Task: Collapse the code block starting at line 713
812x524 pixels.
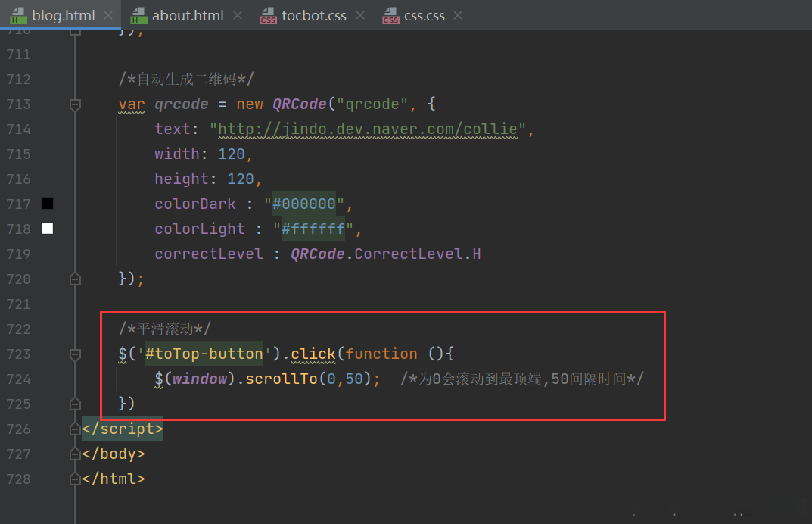Action: (75, 104)
